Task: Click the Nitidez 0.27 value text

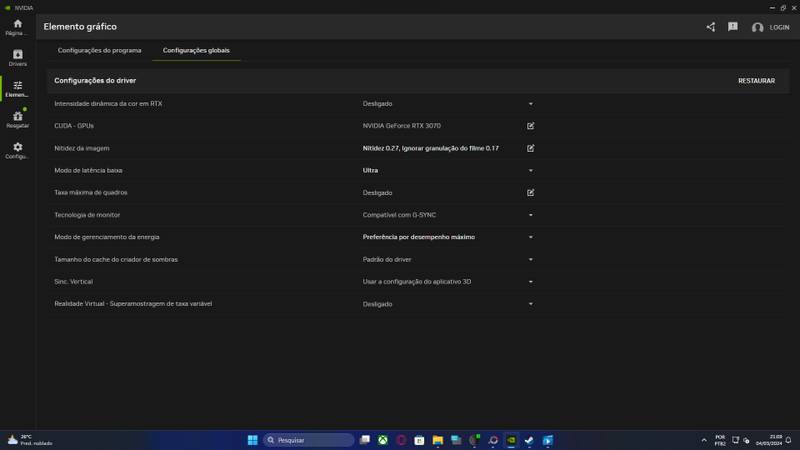Action: [431, 148]
